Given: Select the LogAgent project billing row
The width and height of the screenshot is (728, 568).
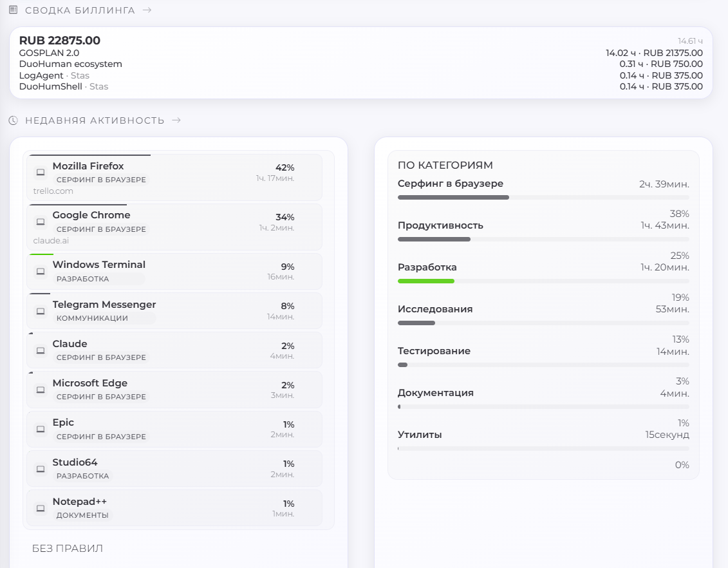Looking at the screenshot, I should (360, 75).
